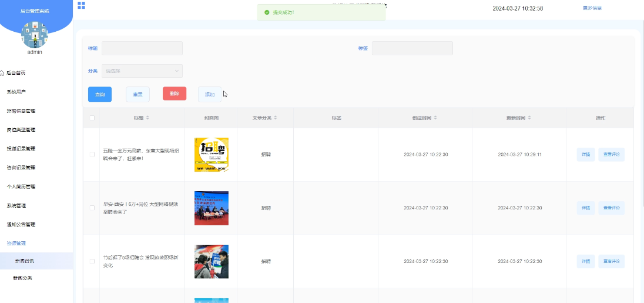Select the 新闻资讯 submenu item

36,261
